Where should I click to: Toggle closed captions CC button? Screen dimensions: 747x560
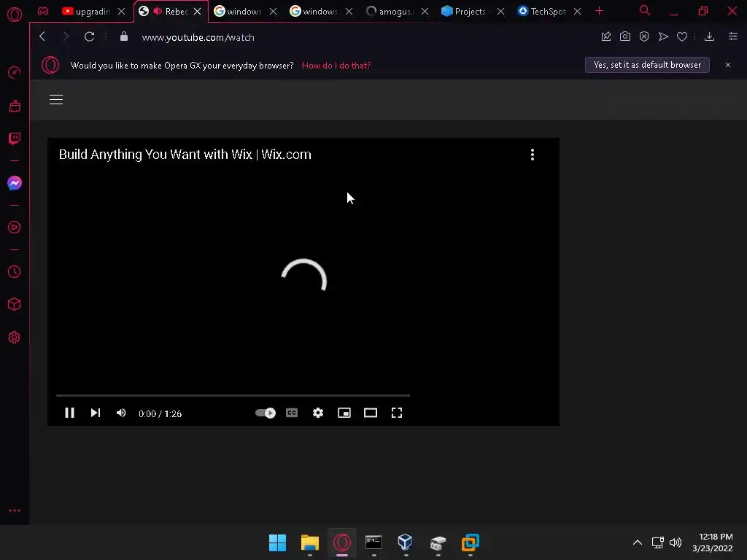tap(292, 413)
